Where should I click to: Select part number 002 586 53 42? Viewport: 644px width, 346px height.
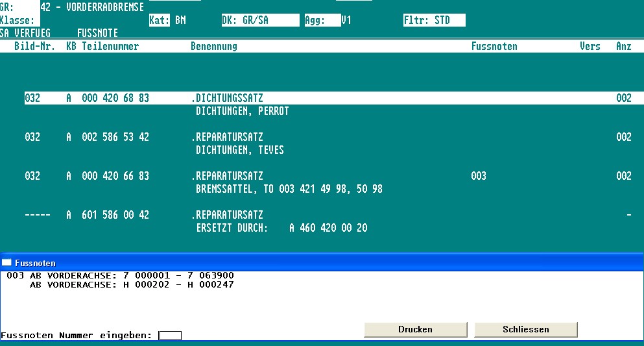[115, 137]
